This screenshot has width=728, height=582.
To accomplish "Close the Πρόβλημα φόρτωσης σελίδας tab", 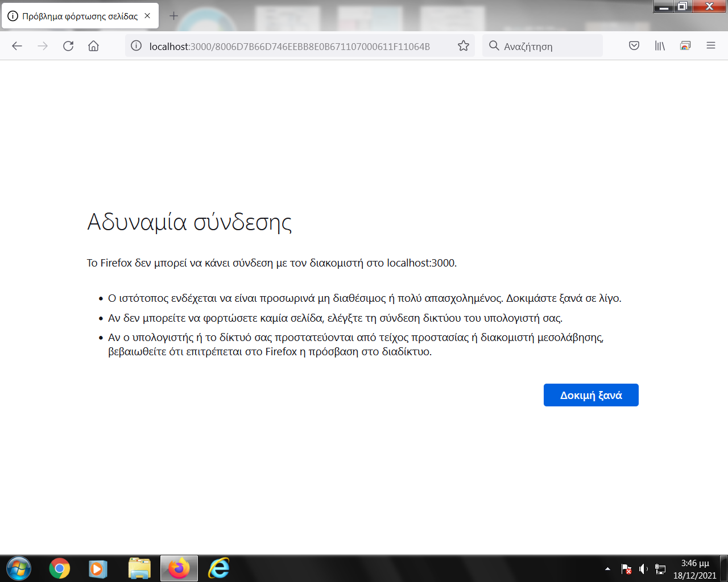I will click(147, 16).
